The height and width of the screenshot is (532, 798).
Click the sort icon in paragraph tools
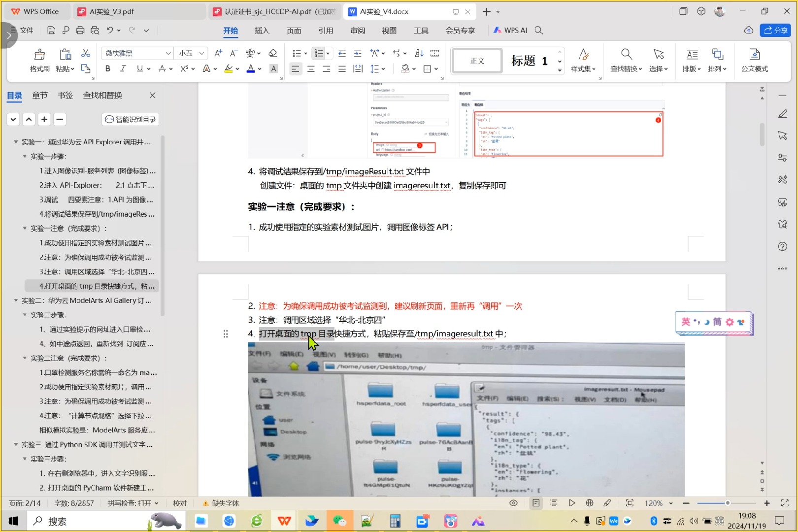[x=419, y=53]
